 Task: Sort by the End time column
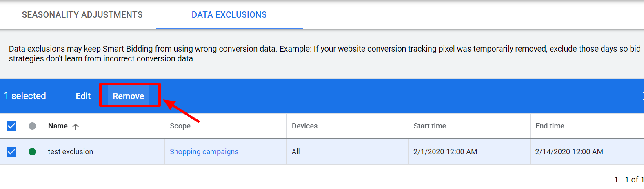pos(550,126)
